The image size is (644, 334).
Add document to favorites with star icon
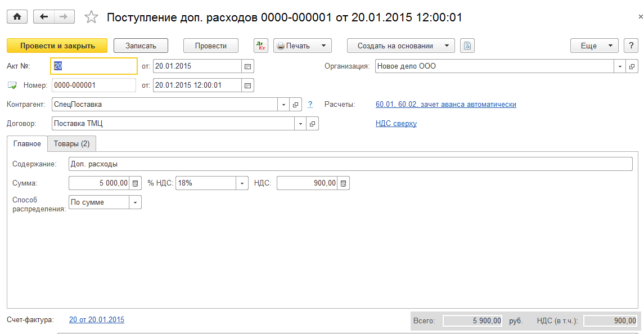(x=91, y=17)
